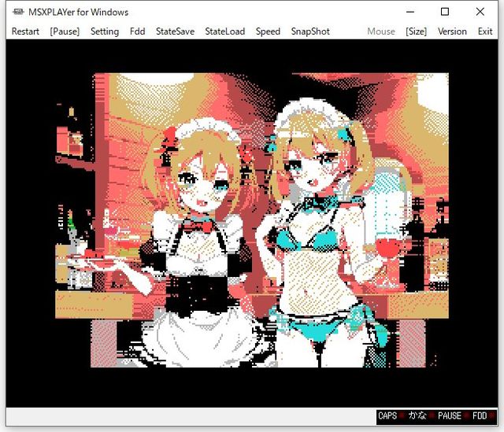
Task: Click the かな indicator in status bar
Action: [420, 415]
